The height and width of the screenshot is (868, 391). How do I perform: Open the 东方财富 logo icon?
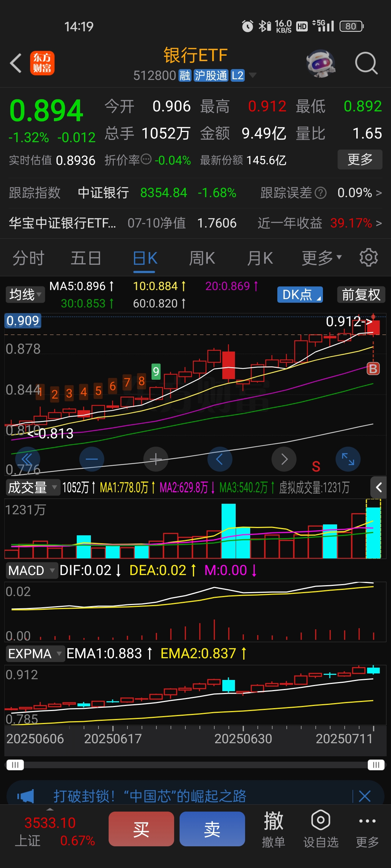click(x=42, y=63)
